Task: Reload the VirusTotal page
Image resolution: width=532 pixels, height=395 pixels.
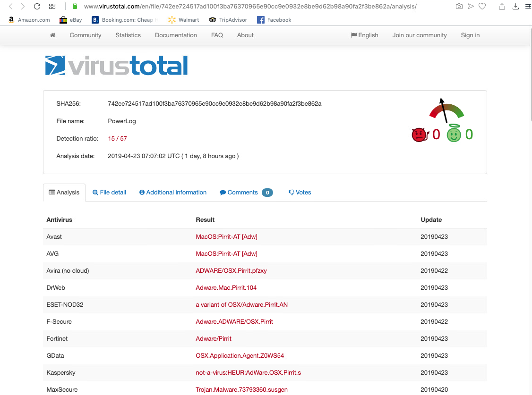Action: pyautogui.click(x=37, y=7)
